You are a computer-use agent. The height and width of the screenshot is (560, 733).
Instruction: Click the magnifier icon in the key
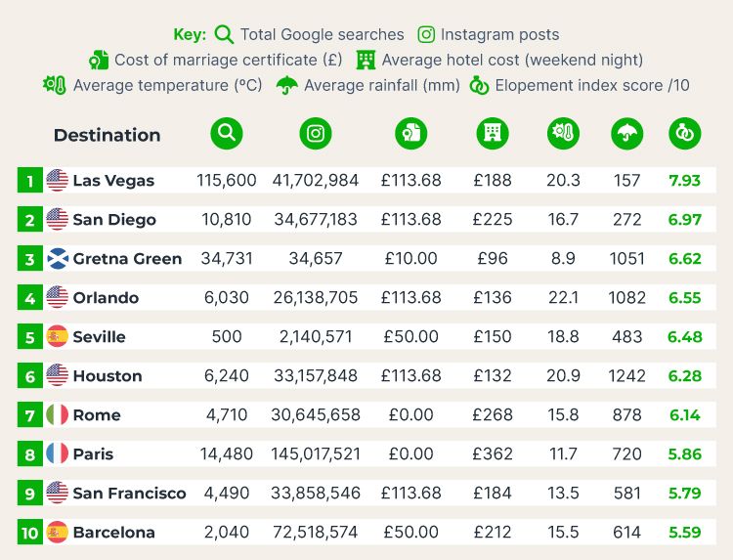tap(224, 34)
